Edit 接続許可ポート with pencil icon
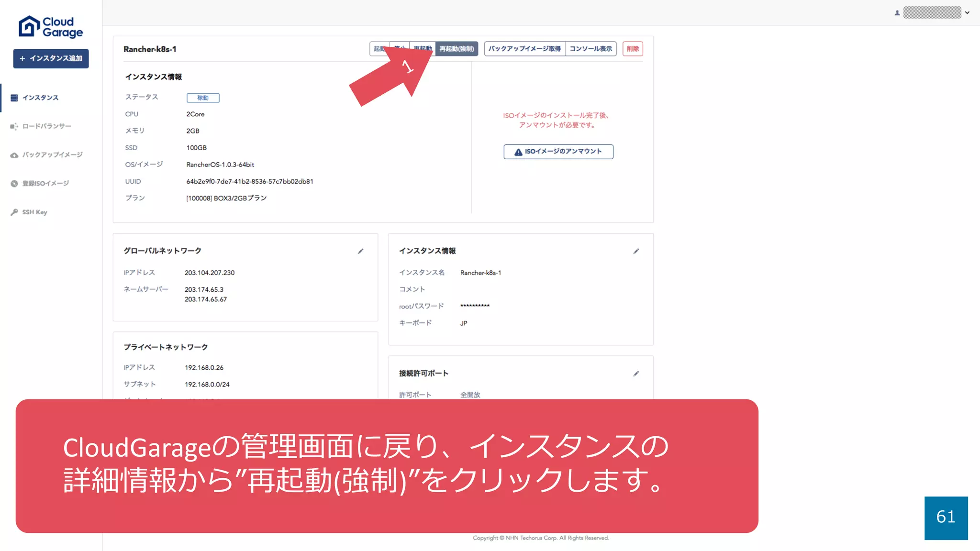Screen dimensions: 980x551 click(636, 374)
